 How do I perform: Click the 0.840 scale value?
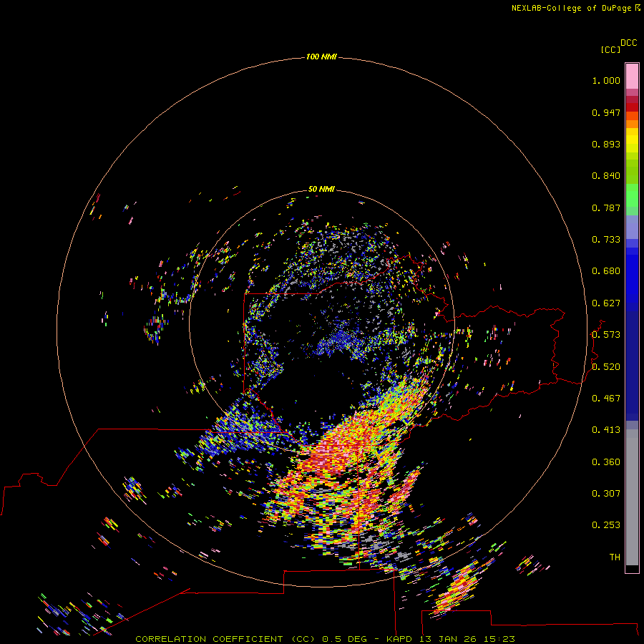point(606,176)
